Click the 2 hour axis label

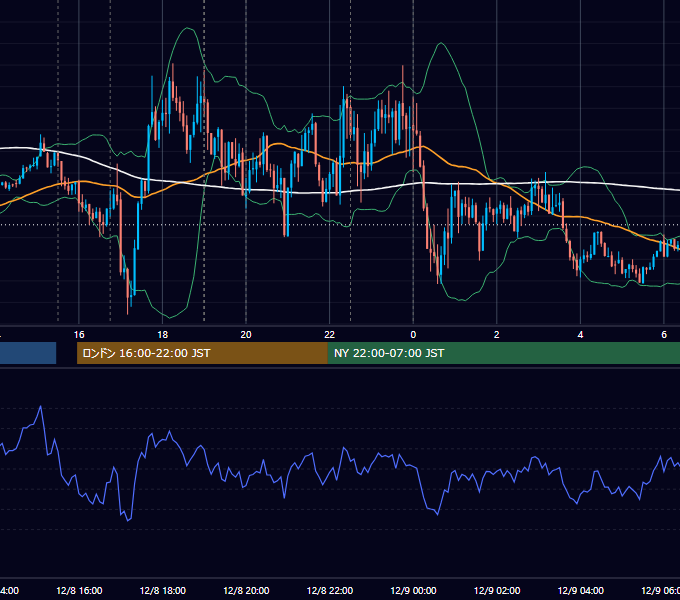pyautogui.click(x=497, y=335)
